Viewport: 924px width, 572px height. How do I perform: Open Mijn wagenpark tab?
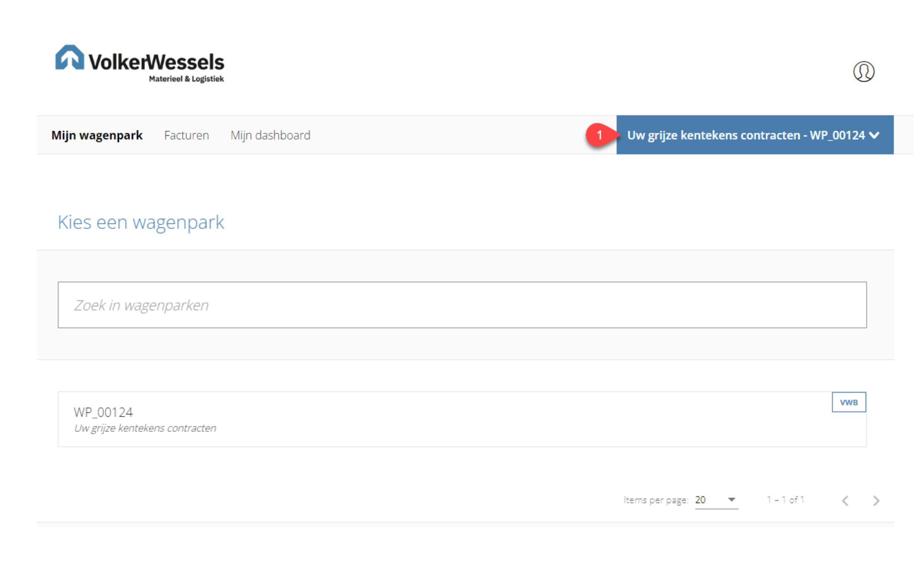97,135
